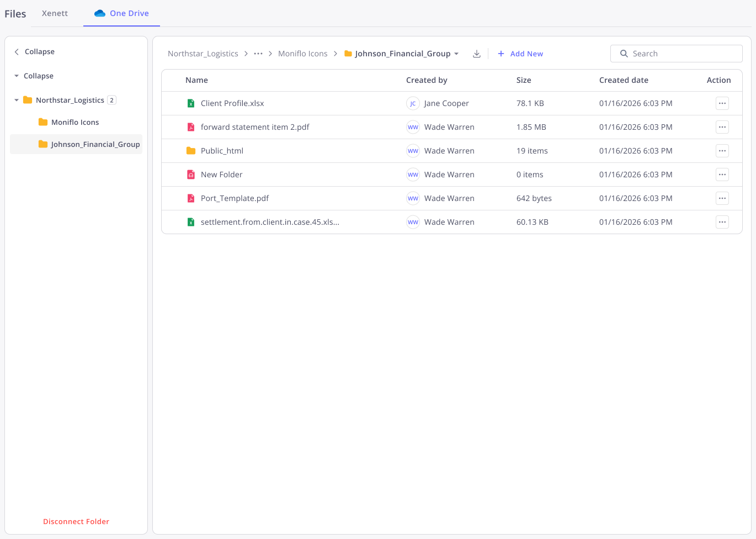Open action menu for Public_html folder

(x=722, y=151)
